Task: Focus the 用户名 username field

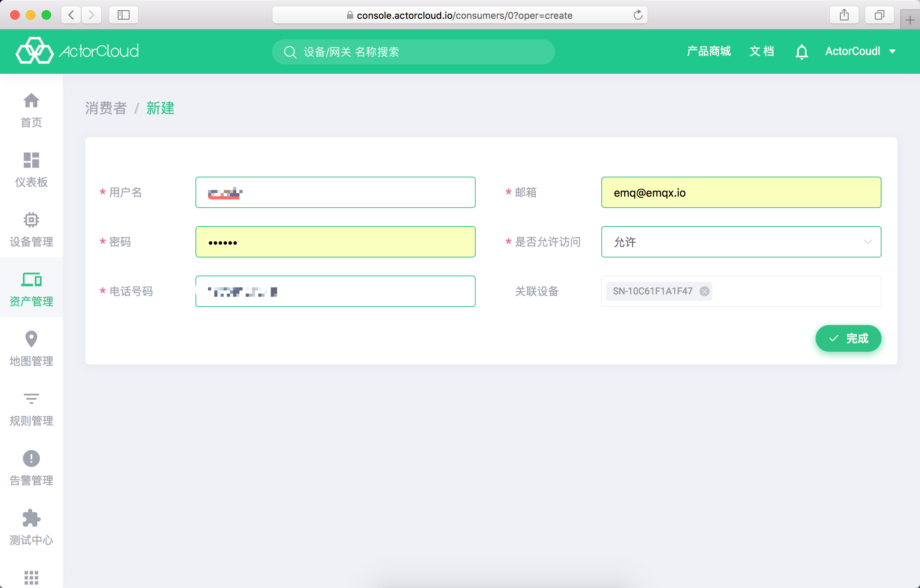Action: (335, 192)
